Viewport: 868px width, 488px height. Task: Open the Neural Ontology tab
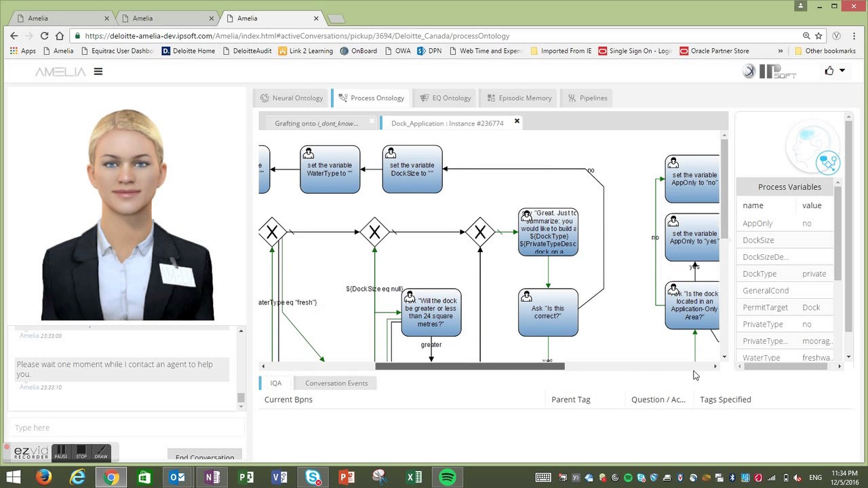pos(292,98)
